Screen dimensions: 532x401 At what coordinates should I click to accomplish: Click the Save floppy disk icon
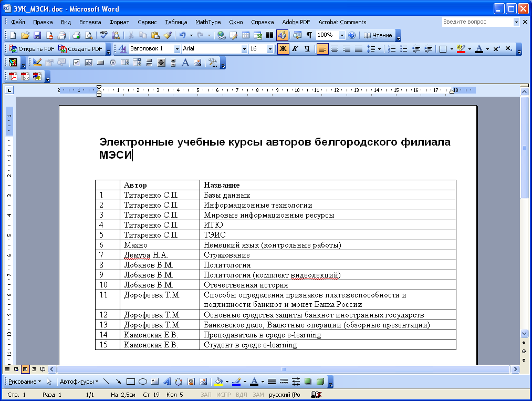pos(37,35)
